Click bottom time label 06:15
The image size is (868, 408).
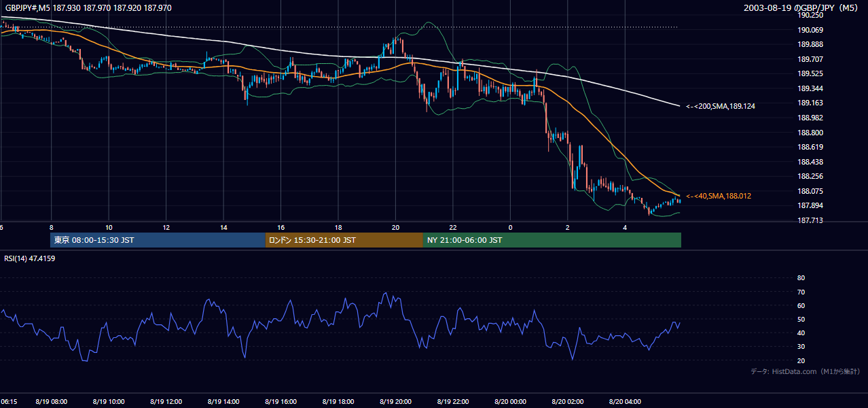click(x=10, y=402)
